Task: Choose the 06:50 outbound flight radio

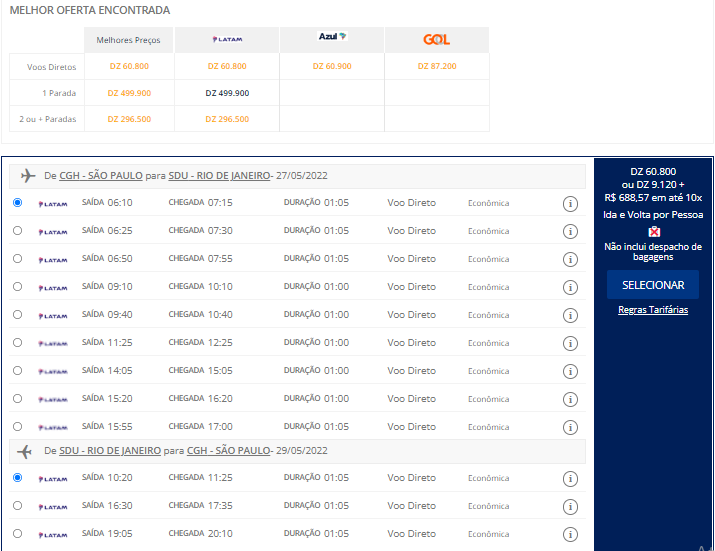Action: [x=17, y=259]
